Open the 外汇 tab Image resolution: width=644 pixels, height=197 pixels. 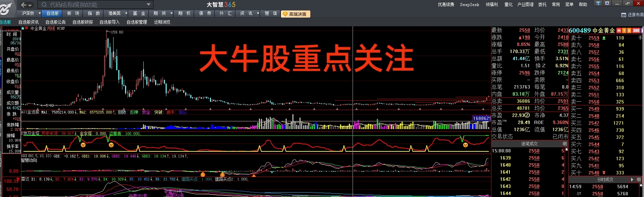pyautogui.click(x=225, y=14)
